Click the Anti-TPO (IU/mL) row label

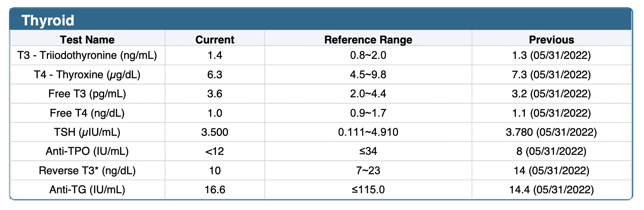tap(87, 151)
